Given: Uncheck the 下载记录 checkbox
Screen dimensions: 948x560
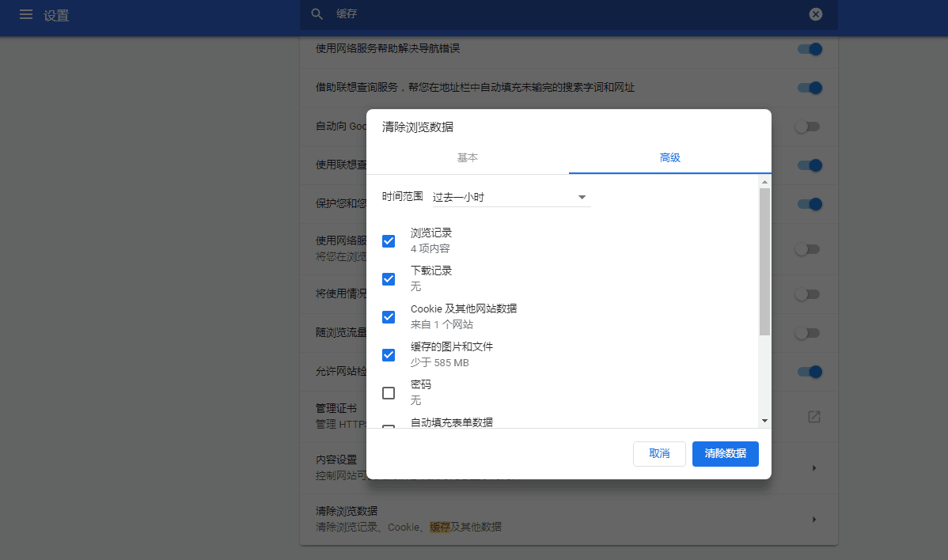Looking at the screenshot, I should [389, 278].
